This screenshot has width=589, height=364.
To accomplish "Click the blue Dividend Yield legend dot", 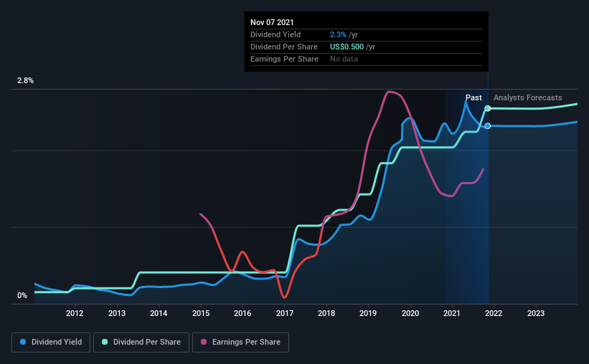I will (23, 342).
